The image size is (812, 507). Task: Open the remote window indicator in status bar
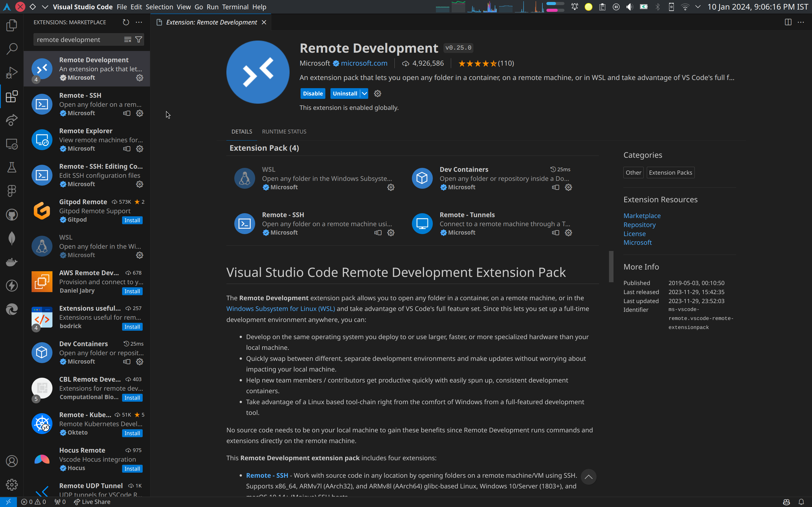point(8,502)
